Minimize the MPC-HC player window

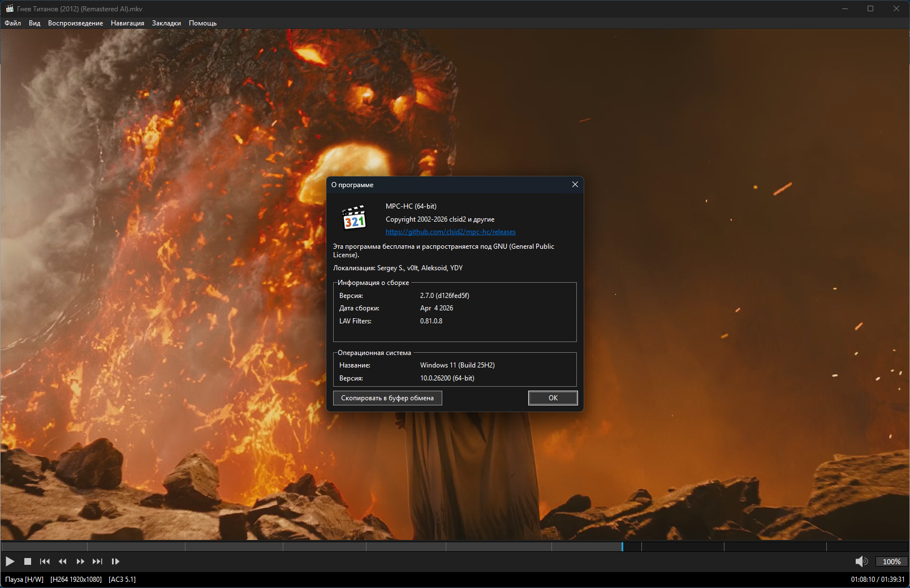[845, 8]
